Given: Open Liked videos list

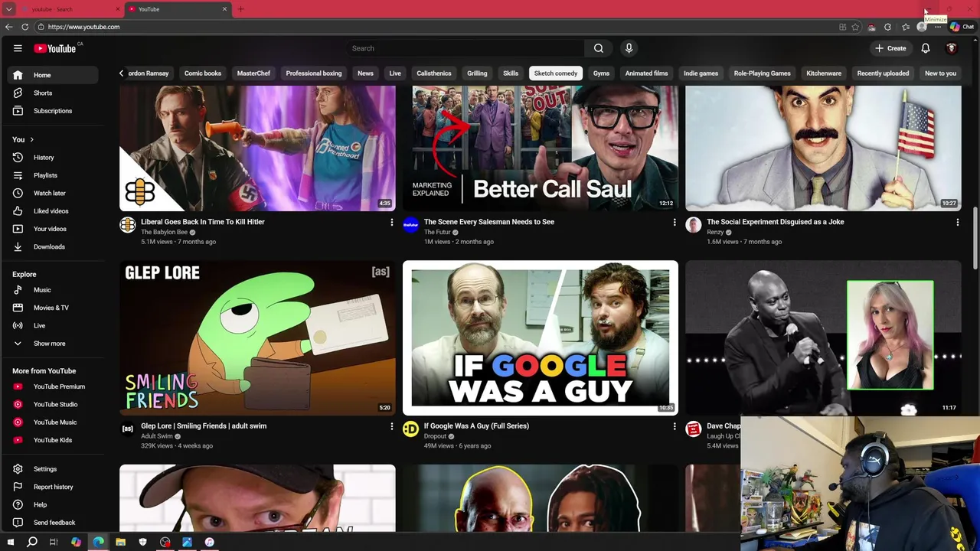Looking at the screenshot, I should [x=52, y=211].
